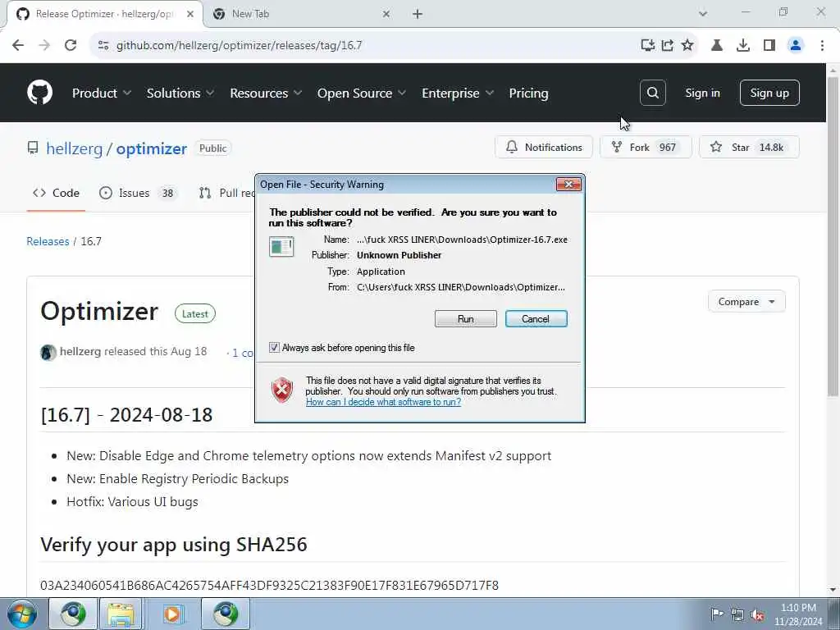Open File Explorer on taskbar

[121, 614]
